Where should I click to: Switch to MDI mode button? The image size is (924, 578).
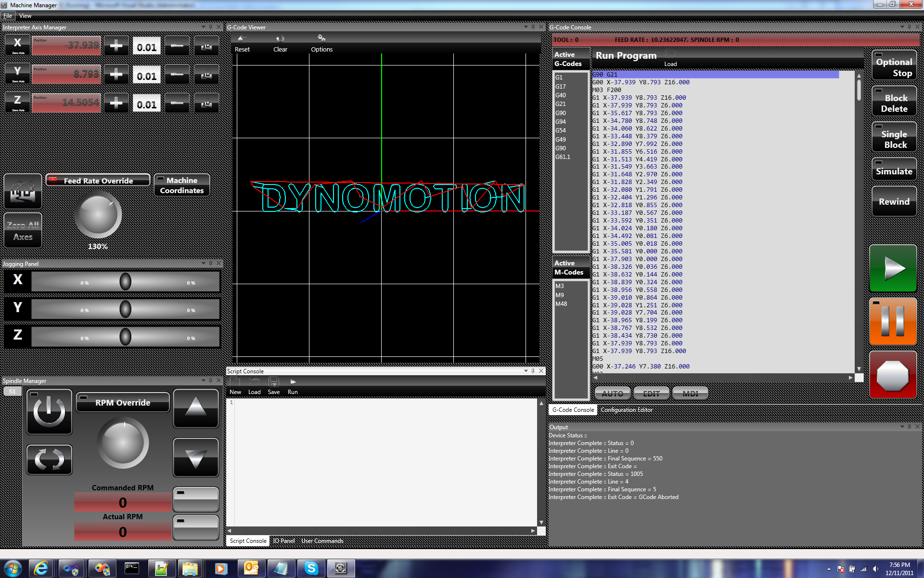[x=690, y=394]
